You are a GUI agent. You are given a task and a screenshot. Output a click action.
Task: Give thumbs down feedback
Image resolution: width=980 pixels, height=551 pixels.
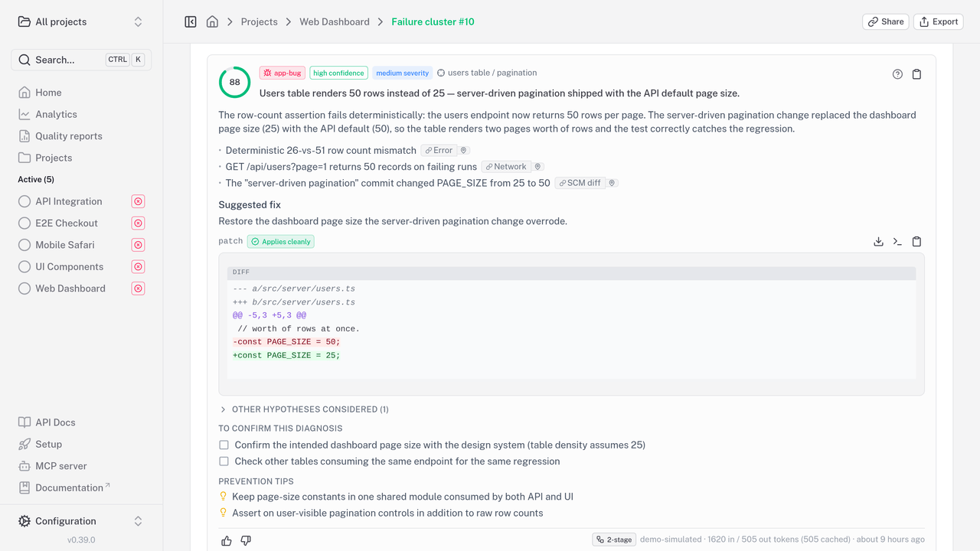246,541
